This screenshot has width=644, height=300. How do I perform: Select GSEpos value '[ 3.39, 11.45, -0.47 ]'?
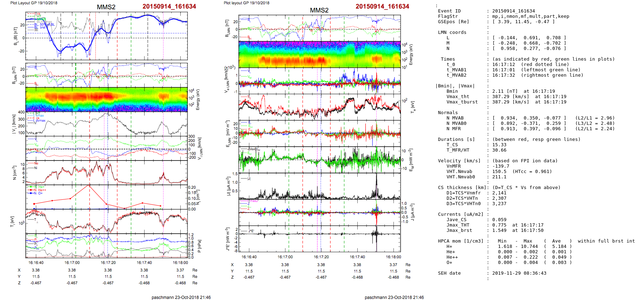[524, 22]
